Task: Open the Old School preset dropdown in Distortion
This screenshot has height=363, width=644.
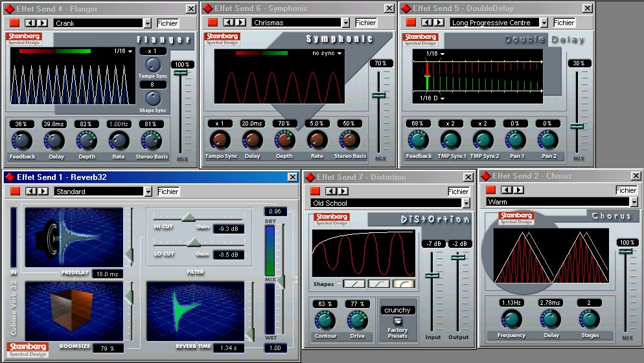Action: coord(466,203)
